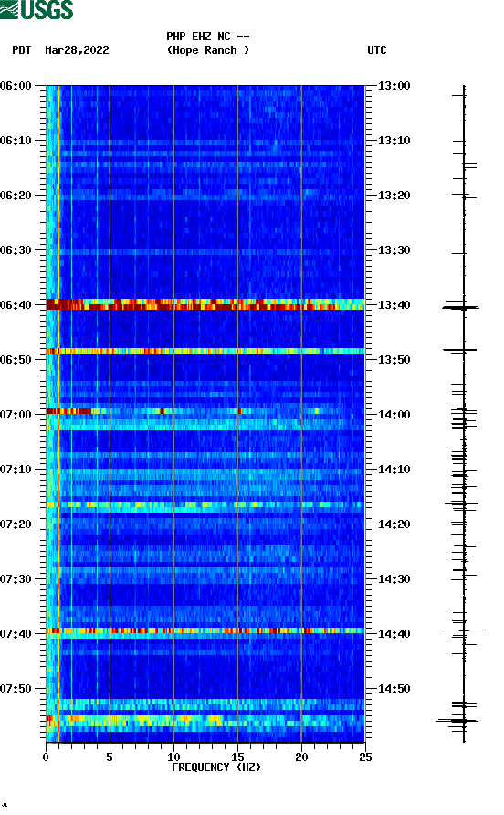Image resolution: width=504 pixels, height=815 pixels.
Task: Click the 13:50 UTC time label
Action: click(x=394, y=360)
